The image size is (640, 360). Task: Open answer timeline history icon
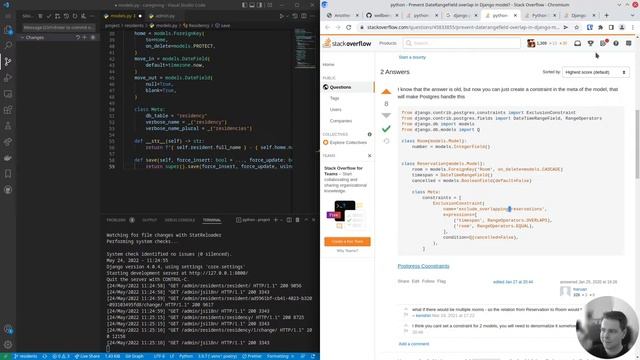[386, 141]
